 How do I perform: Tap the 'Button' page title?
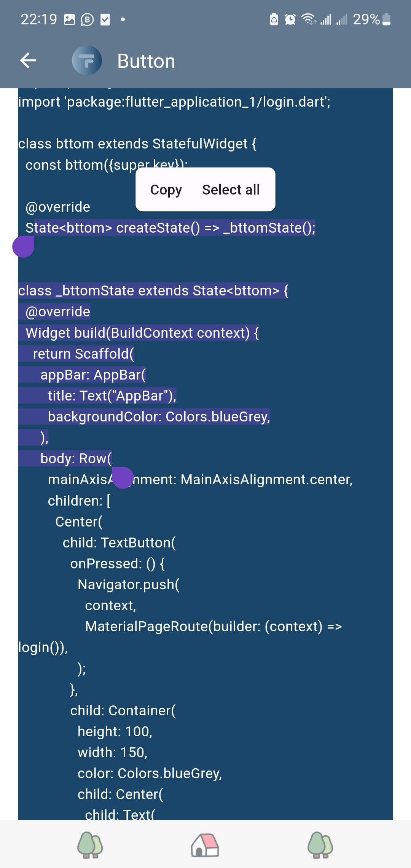coord(146,61)
